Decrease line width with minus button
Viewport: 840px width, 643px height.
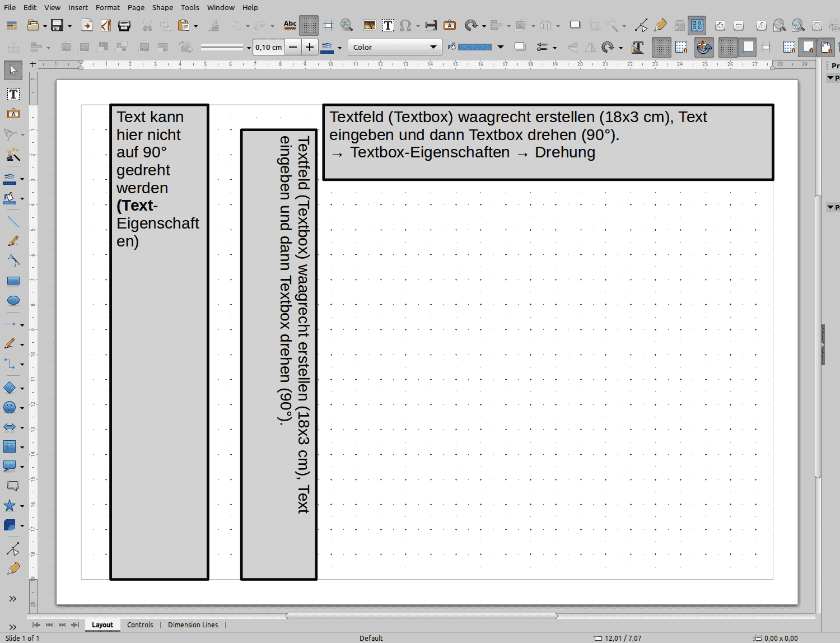293,47
